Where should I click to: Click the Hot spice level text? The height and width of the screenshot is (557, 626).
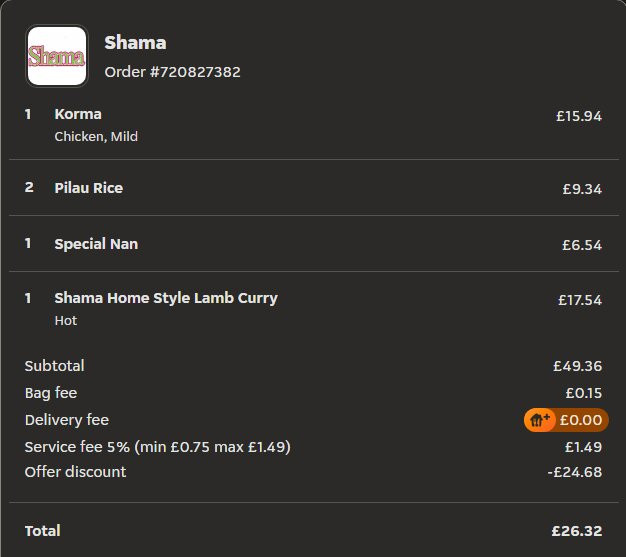coord(66,321)
